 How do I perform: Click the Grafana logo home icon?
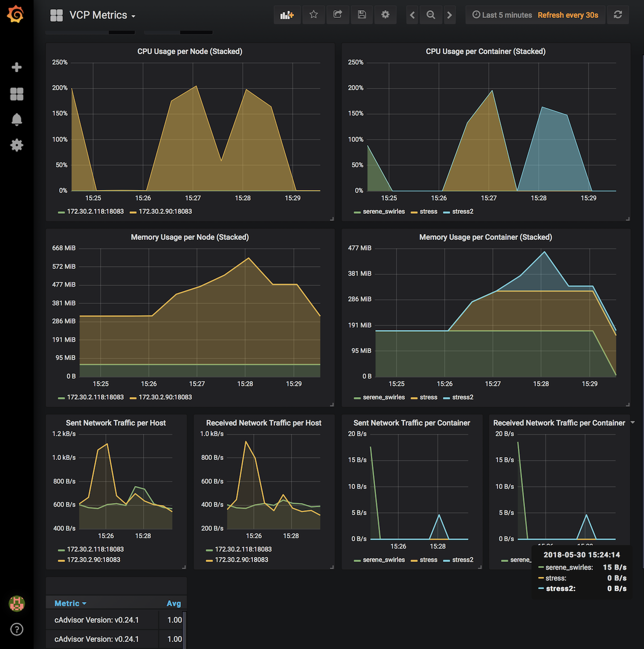point(16,15)
